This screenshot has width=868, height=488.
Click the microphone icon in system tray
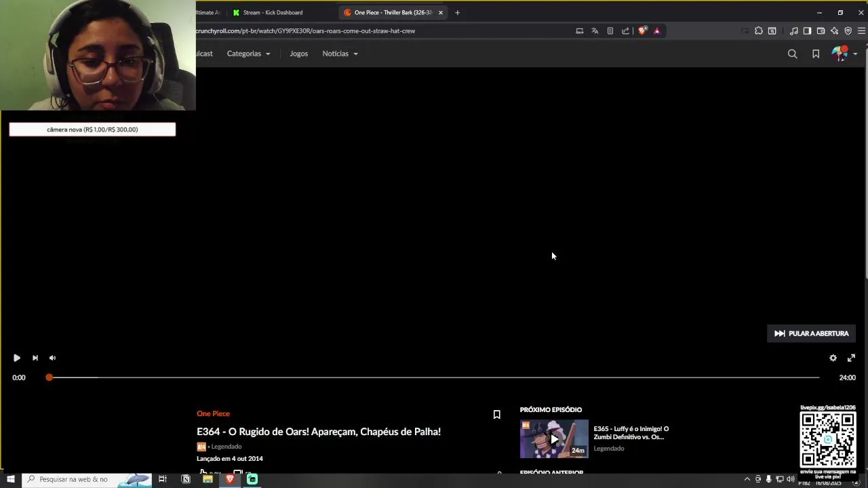click(x=768, y=479)
